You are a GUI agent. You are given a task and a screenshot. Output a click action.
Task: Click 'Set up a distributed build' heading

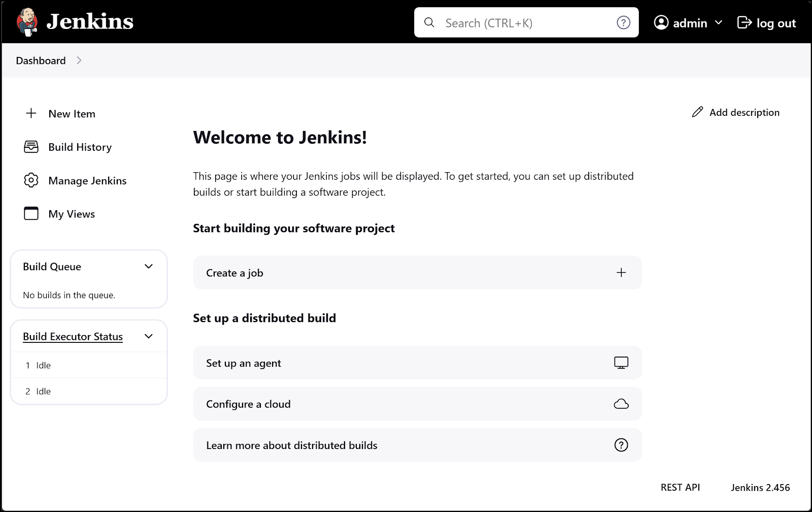tap(264, 318)
